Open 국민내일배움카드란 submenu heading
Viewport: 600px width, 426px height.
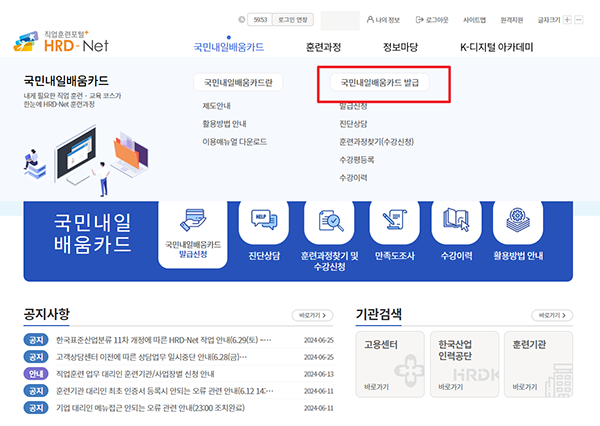pos(238,82)
